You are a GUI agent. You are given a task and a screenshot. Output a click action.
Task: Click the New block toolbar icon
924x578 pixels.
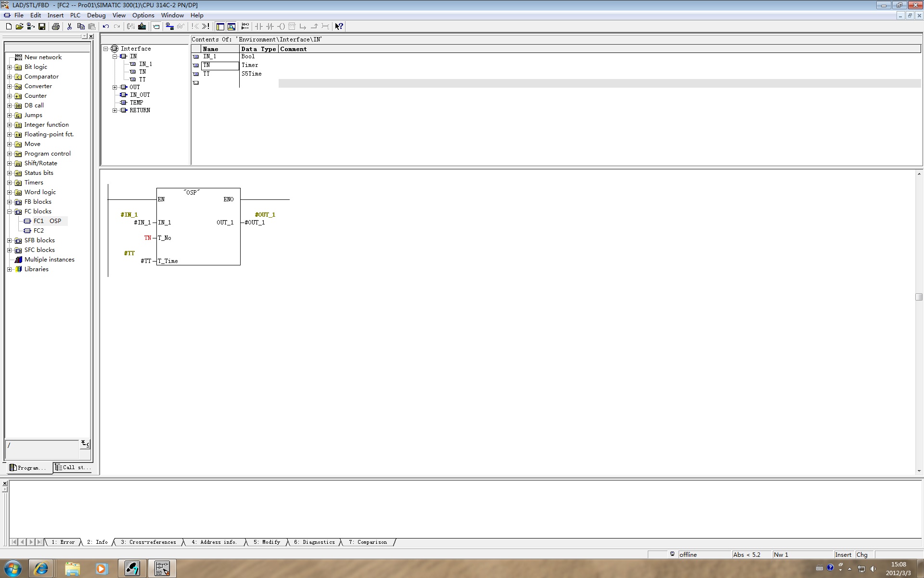tap(9, 26)
